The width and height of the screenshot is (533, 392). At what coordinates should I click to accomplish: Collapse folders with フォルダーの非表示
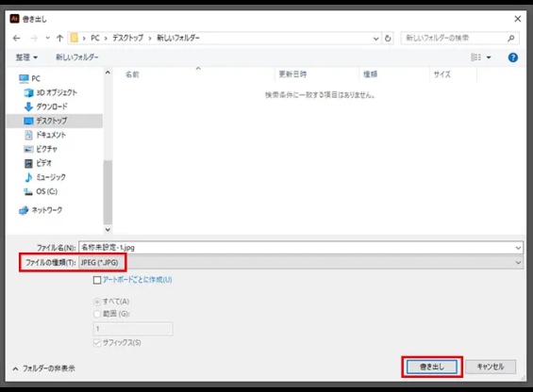(x=43, y=368)
